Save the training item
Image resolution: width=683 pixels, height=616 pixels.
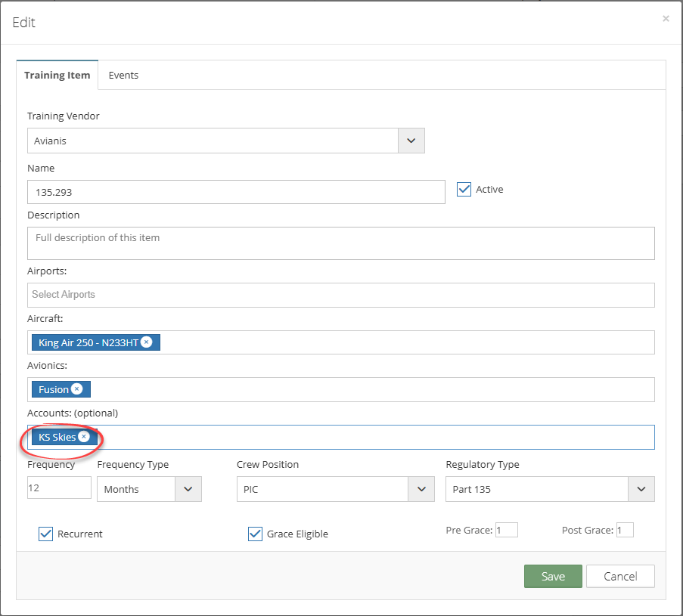click(x=553, y=577)
